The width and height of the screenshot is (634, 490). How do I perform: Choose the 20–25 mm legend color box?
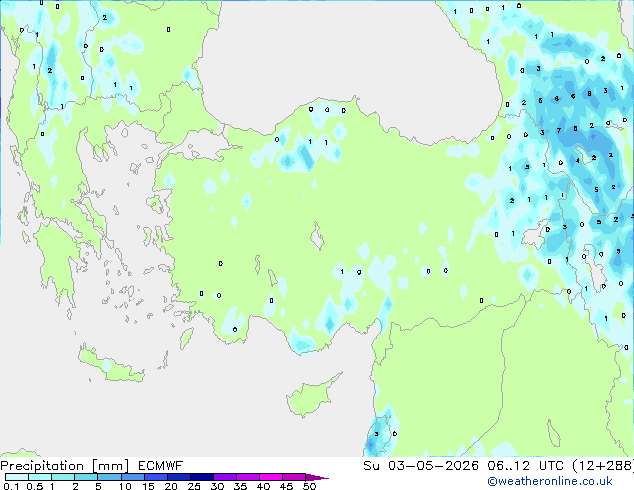coord(178,477)
